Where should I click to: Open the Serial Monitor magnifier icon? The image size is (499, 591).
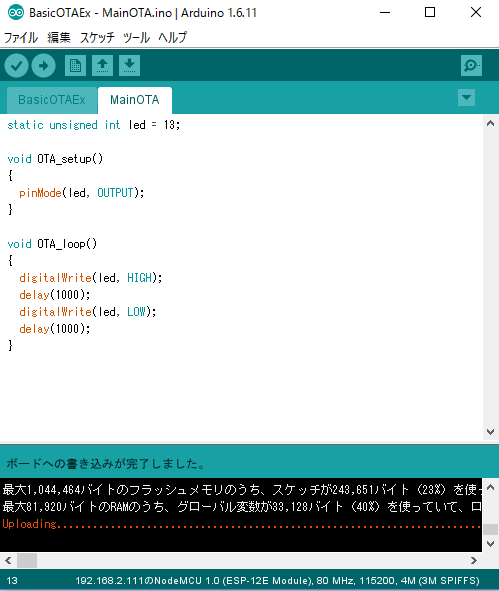point(471,66)
